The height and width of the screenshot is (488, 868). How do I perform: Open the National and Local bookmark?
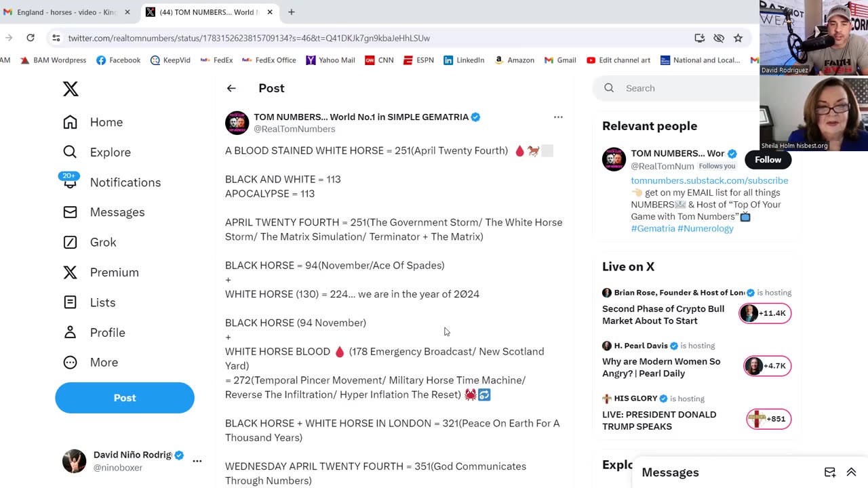click(700, 60)
